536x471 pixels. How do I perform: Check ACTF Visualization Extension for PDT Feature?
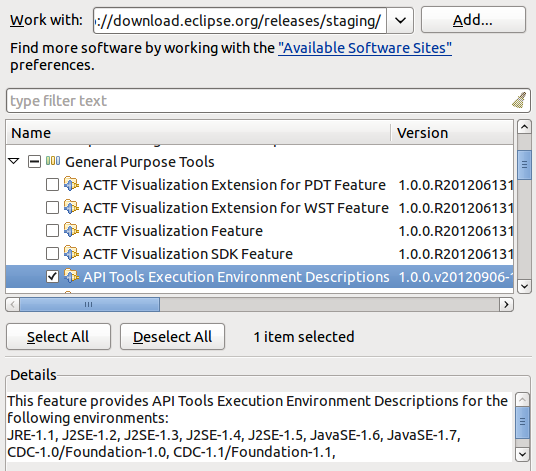point(52,185)
